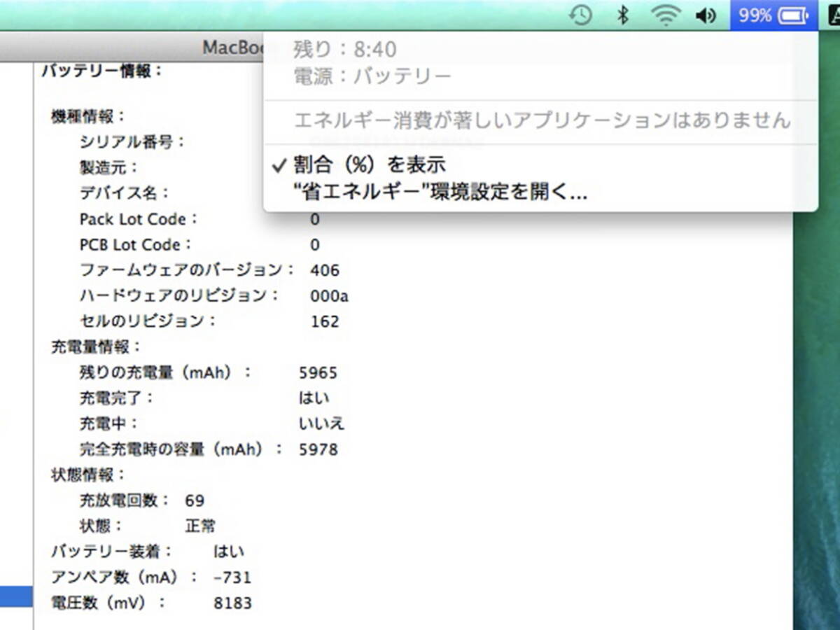Click the 充電中 value いいえ
840x630 pixels.
pyautogui.click(x=321, y=423)
